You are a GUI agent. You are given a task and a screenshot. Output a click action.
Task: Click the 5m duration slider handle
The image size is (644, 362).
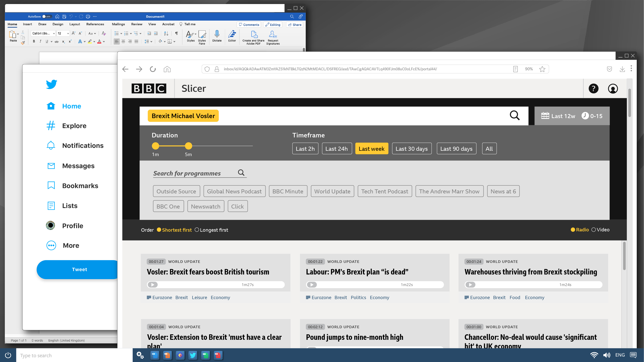click(x=189, y=146)
